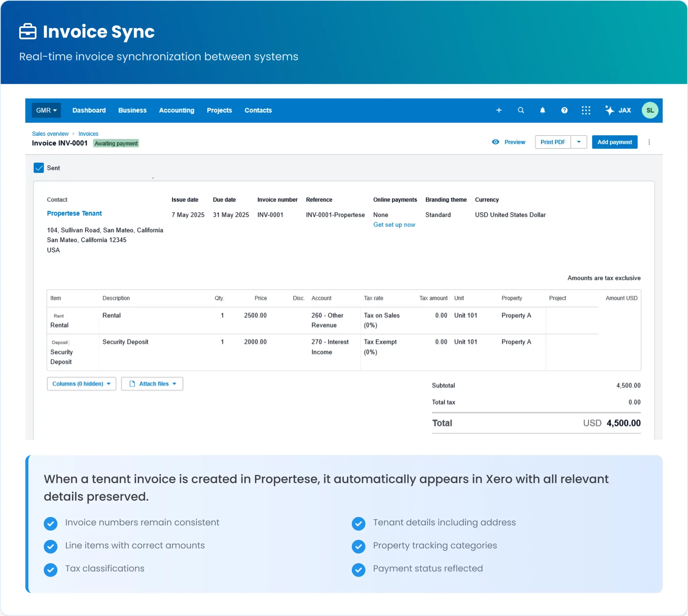Open the SL user avatar

point(650,110)
